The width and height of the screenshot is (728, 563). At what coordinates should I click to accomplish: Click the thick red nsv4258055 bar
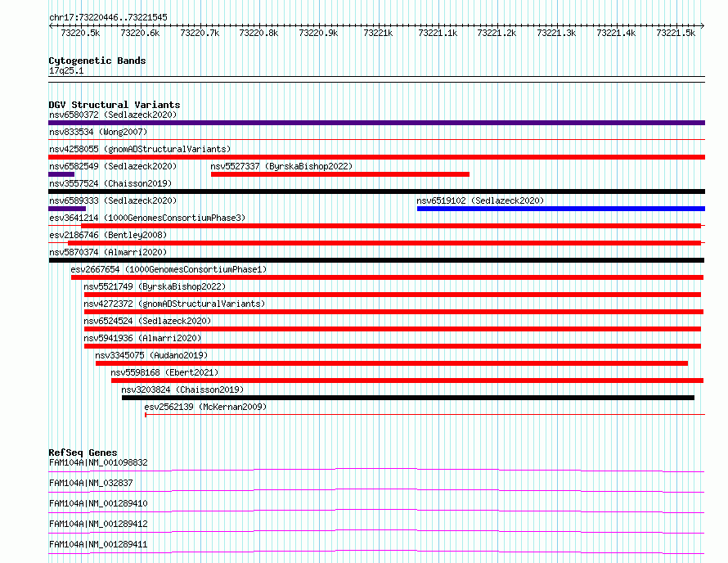click(x=376, y=157)
